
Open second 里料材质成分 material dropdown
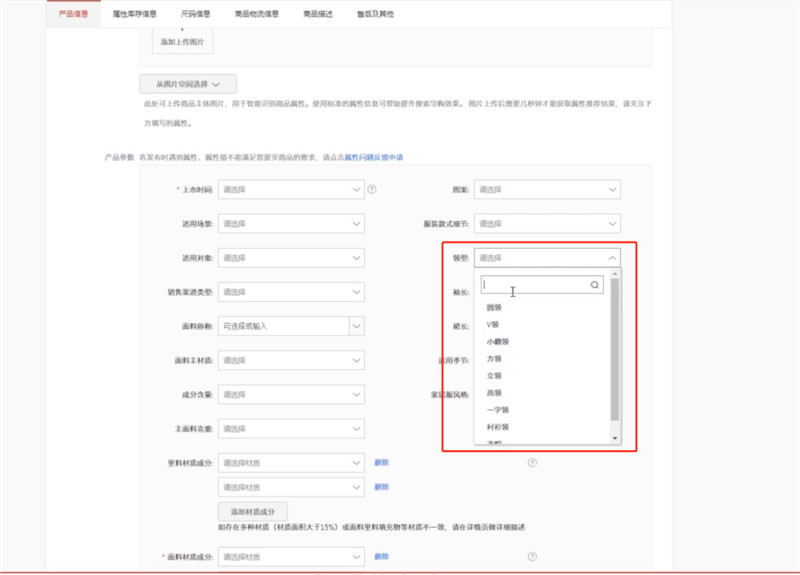291,487
